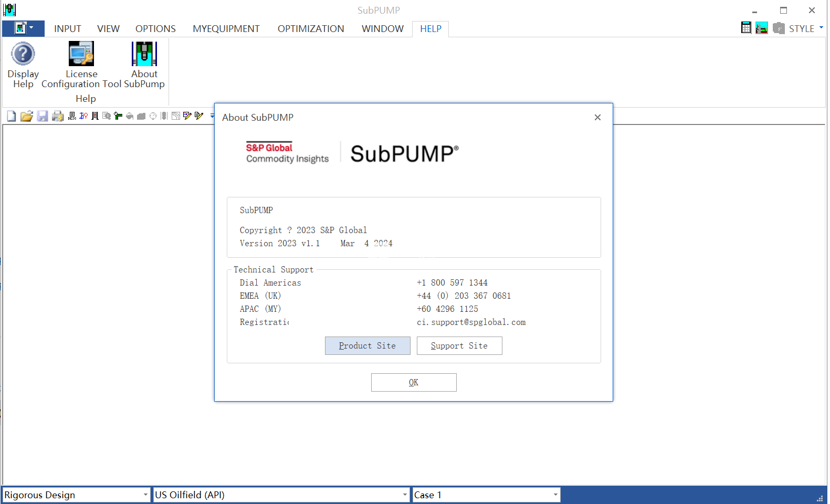Click the grey pump stage toolbar icon

pyautogui.click(x=164, y=116)
